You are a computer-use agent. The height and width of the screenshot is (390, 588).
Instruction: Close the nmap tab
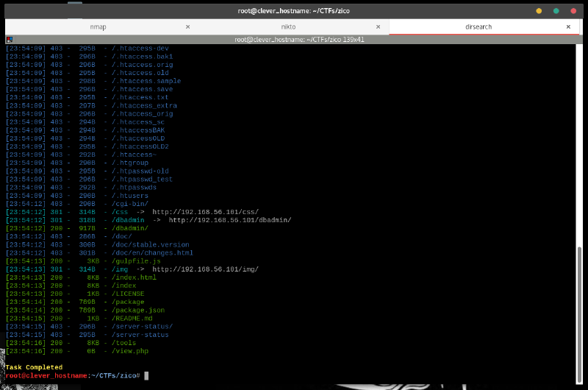pos(187,26)
